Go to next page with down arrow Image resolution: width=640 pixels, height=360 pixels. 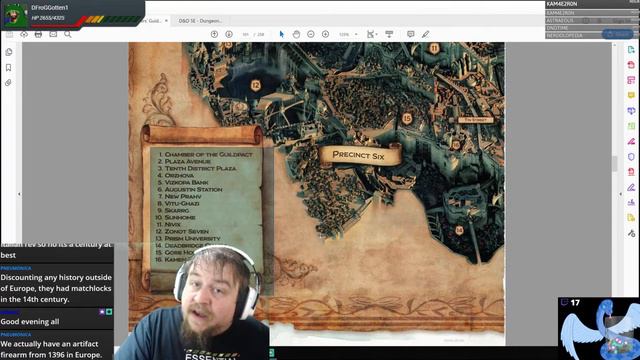[x=229, y=34]
